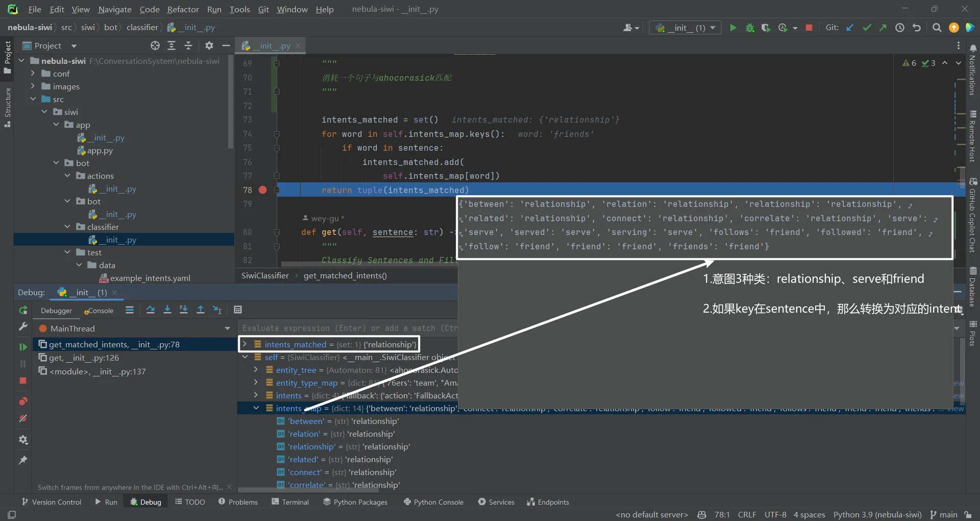This screenshot has height=521, width=980.
Task: Collapse all in Project panel
Action: (x=188, y=45)
